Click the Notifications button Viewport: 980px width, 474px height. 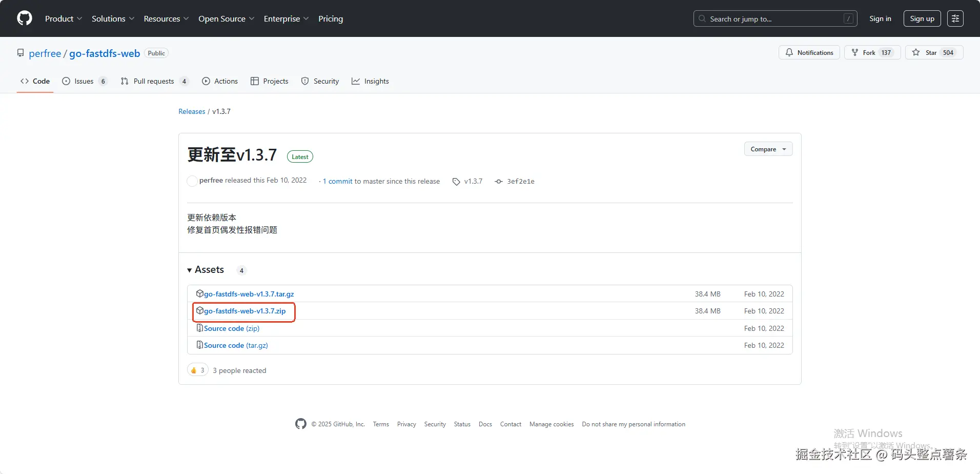(809, 52)
